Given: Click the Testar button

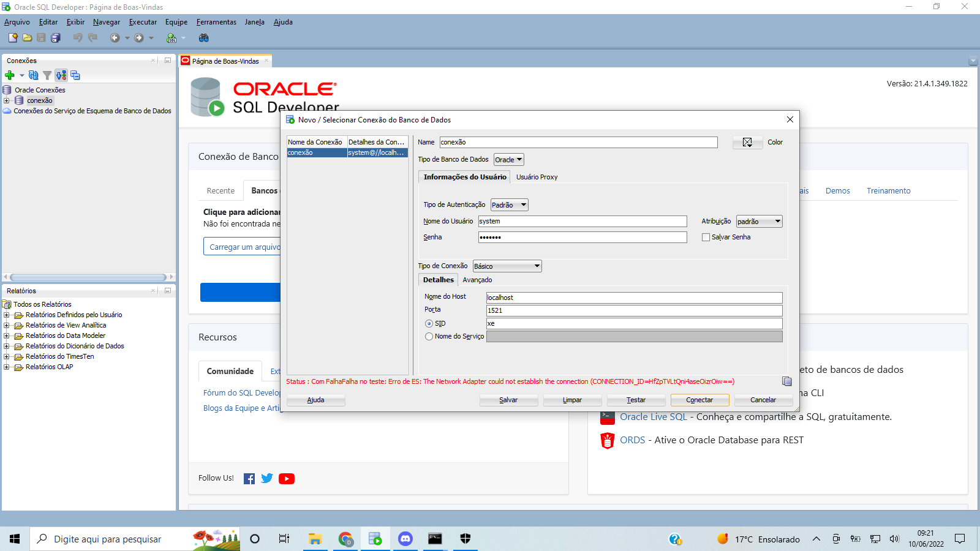Looking at the screenshot, I should (636, 400).
